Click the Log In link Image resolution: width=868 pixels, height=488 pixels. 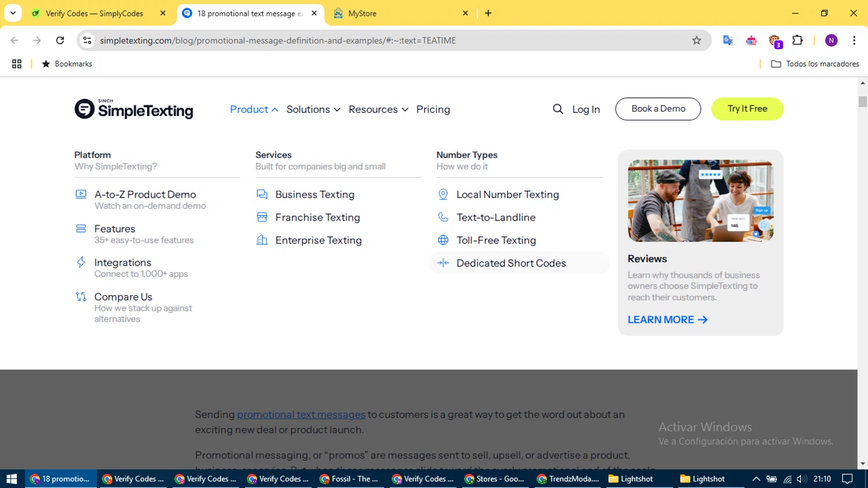click(586, 109)
